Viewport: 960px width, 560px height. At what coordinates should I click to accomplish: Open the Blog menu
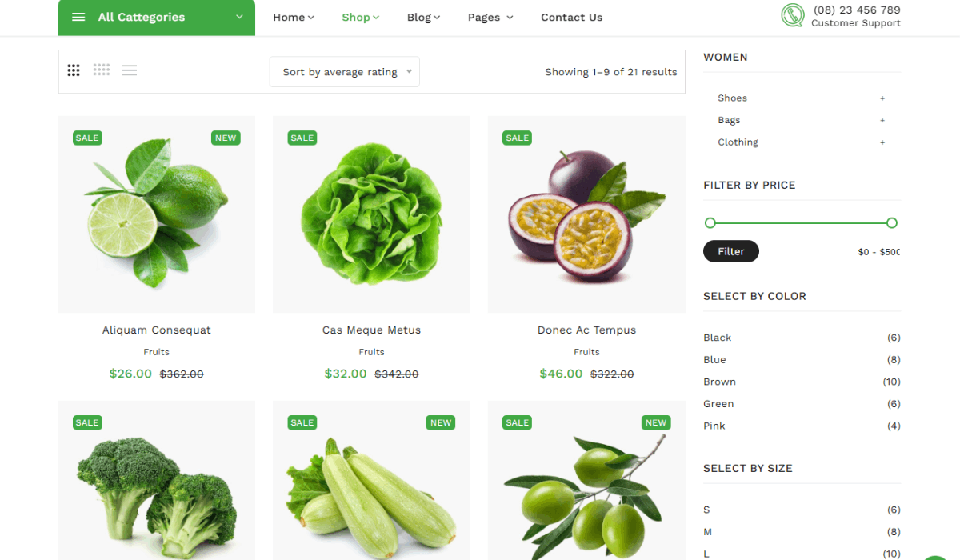(423, 17)
